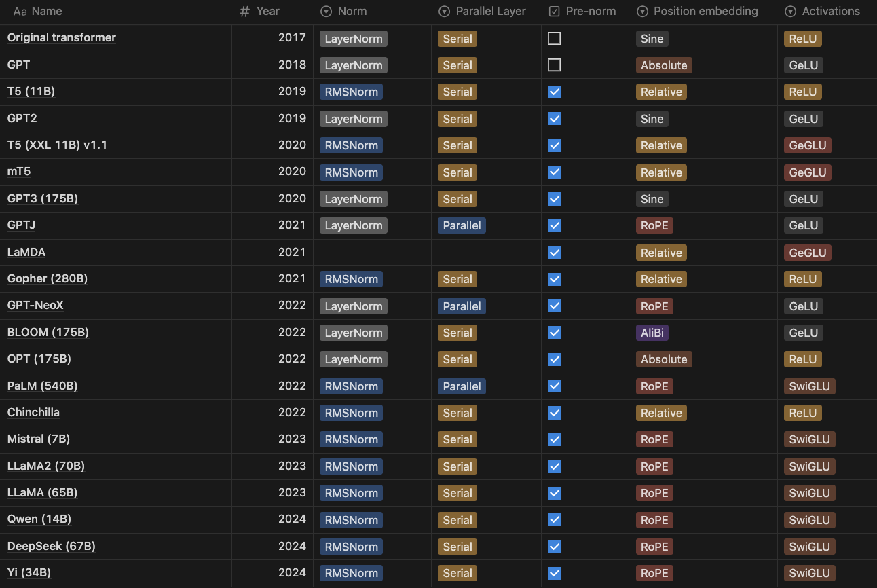Click the text-type icon beside Name header
Viewport: 877px width, 588px height.
pyautogui.click(x=20, y=12)
